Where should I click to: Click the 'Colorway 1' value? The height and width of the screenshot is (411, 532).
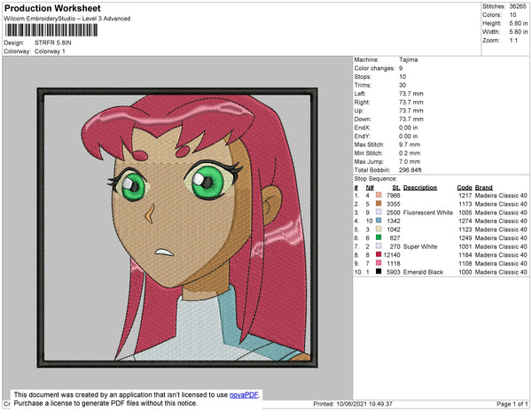(x=50, y=51)
